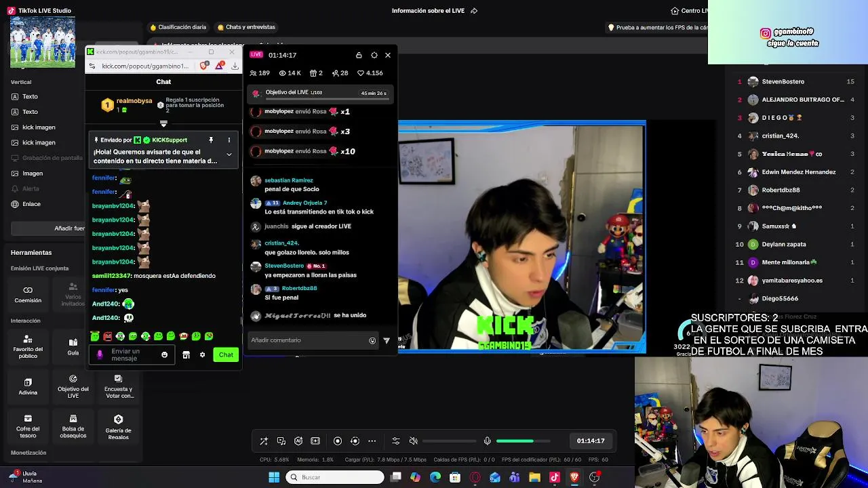This screenshot has height=488, width=868.
Task: Open downloads icon in Kick popout window
Action: [235, 66]
